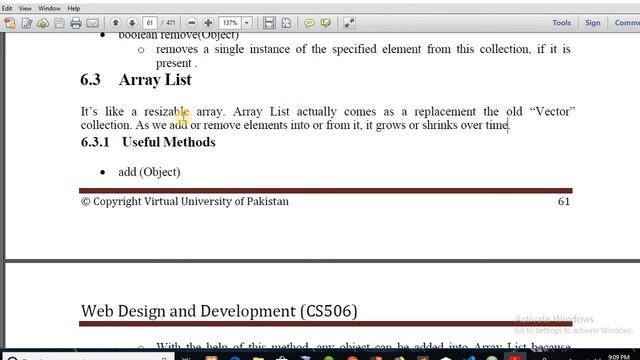The height and width of the screenshot is (360, 640).
Task: Click the fit one full page icon
Action: point(286,23)
